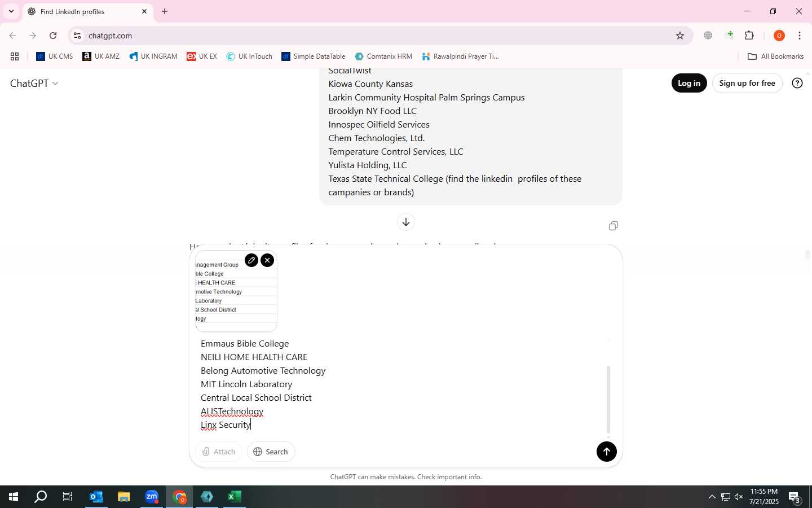This screenshot has height=508, width=812.
Task: Edit the attached image with pencil icon
Action: (x=251, y=260)
